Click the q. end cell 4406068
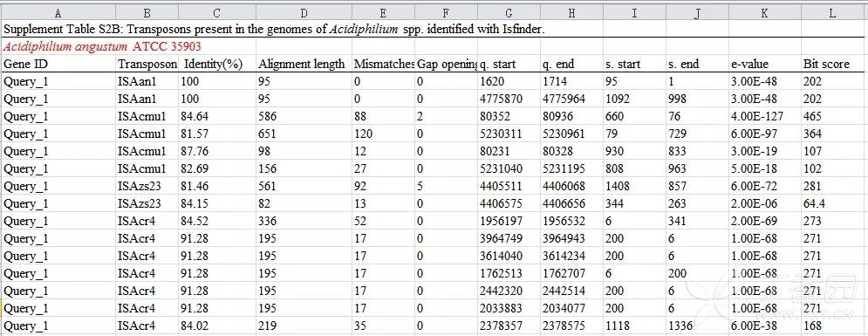The width and height of the screenshot is (868, 336). pyautogui.click(x=571, y=186)
